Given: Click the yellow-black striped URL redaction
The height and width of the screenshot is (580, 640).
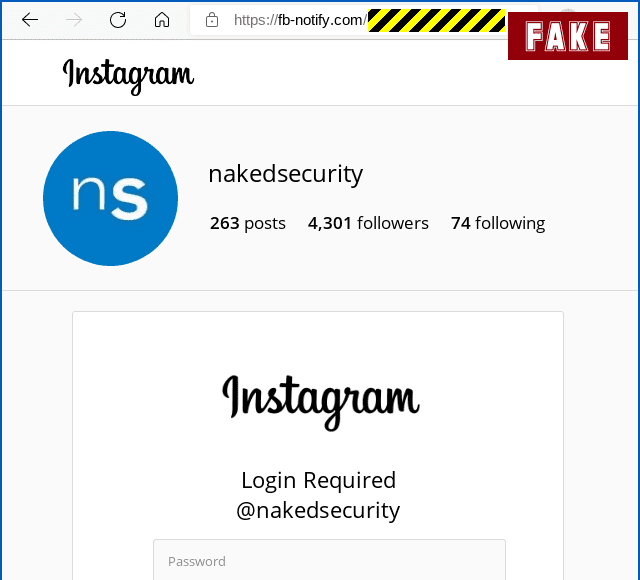Looking at the screenshot, I should (x=436, y=20).
